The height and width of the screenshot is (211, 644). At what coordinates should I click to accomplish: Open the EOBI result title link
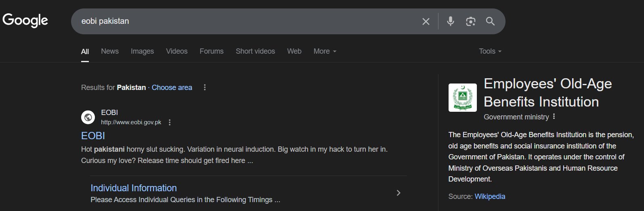93,136
